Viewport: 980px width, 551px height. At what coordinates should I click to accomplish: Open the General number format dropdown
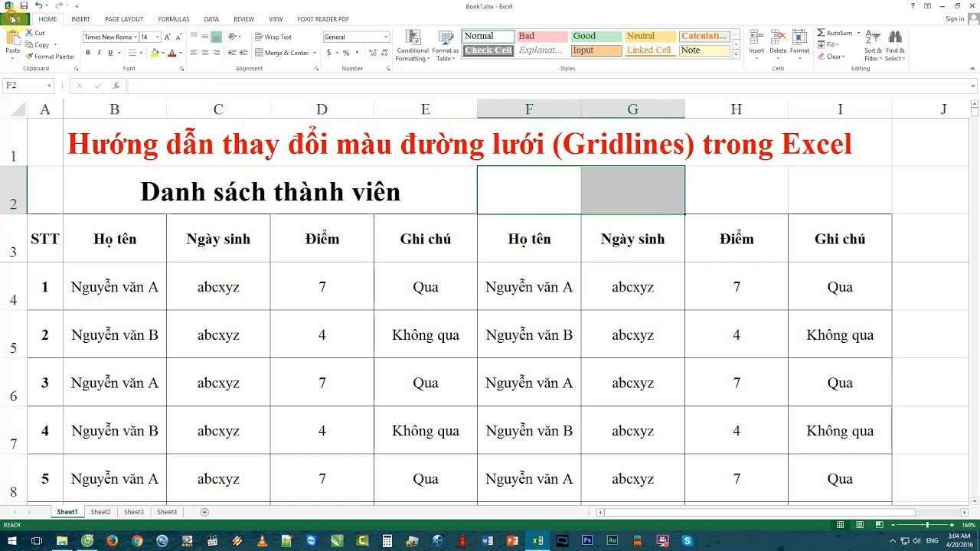pyautogui.click(x=386, y=37)
